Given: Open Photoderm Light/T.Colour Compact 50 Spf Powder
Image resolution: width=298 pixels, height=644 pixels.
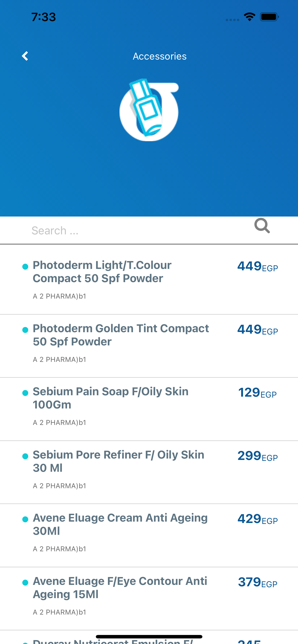Looking at the screenshot, I should point(149,279).
